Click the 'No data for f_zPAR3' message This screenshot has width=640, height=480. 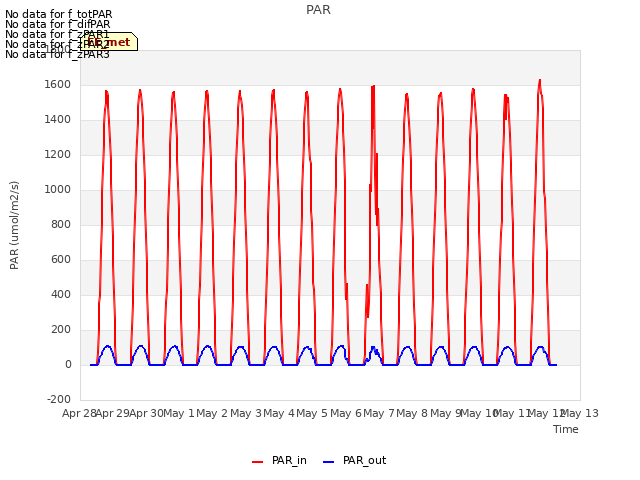coord(57,54)
